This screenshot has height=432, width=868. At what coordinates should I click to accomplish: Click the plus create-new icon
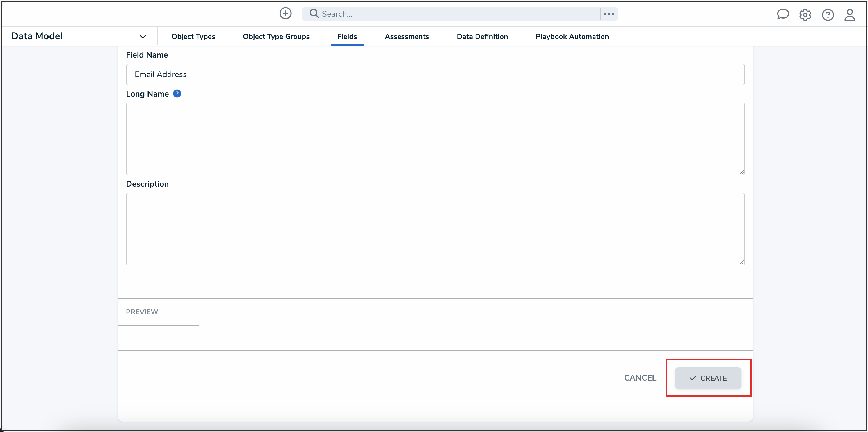click(285, 13)
